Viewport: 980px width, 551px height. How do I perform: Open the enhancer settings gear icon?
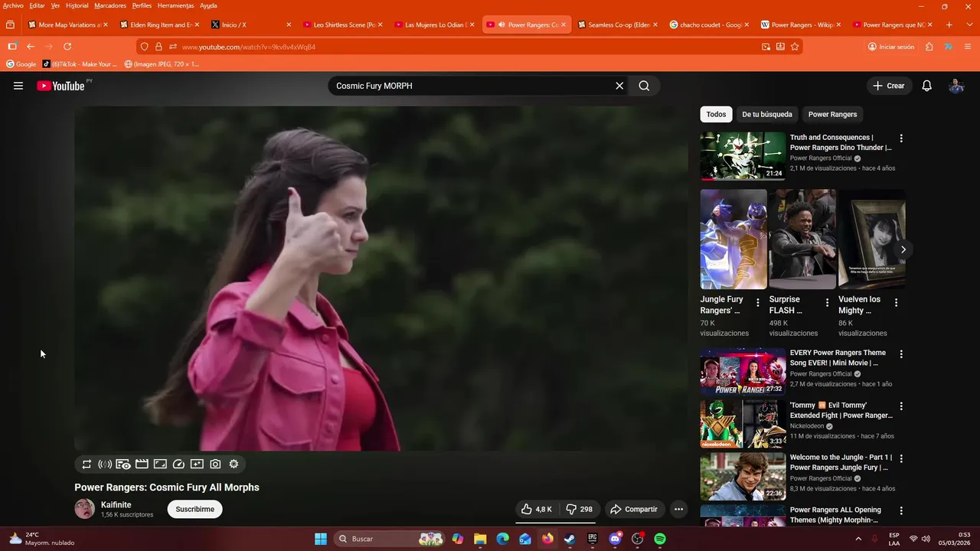point(234,464)
